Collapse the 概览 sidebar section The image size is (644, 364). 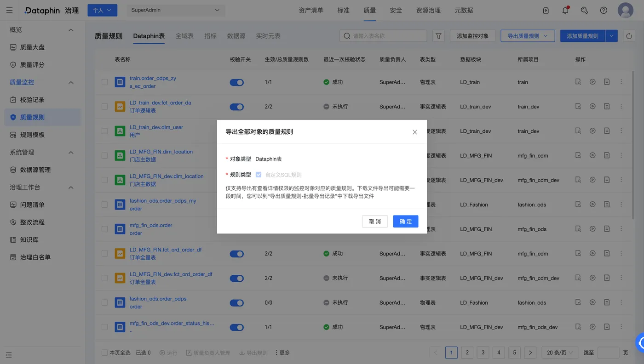[71, 30]
